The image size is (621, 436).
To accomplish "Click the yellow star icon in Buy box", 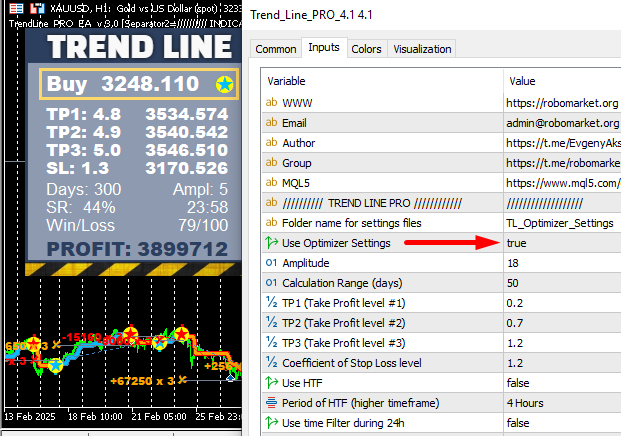I will 224,84.
